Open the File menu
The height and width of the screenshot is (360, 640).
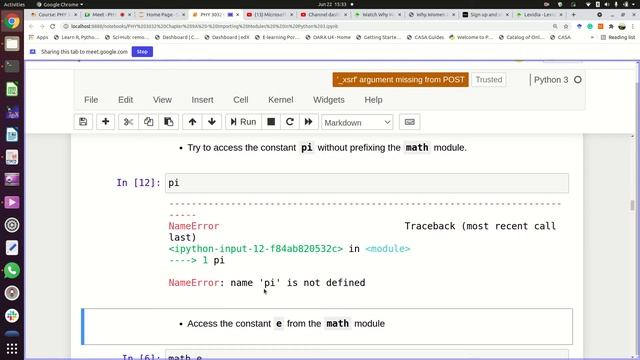[91, 100]
